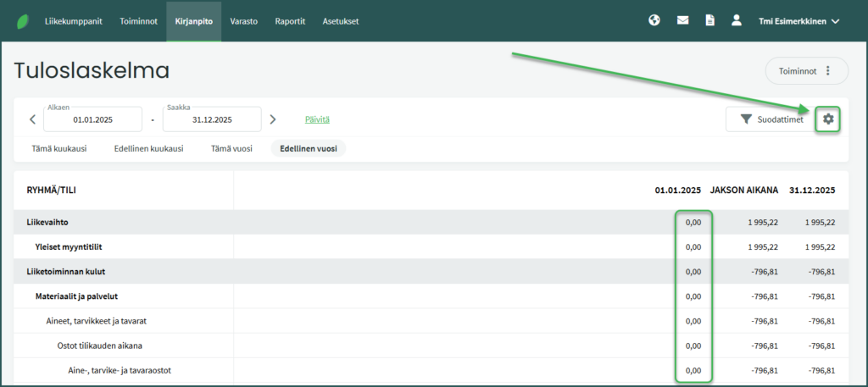Image resolution: width=868 pixels, height=387 pixels.
Task: Click the Alkaen start date field
Action: tap(93, 120)
